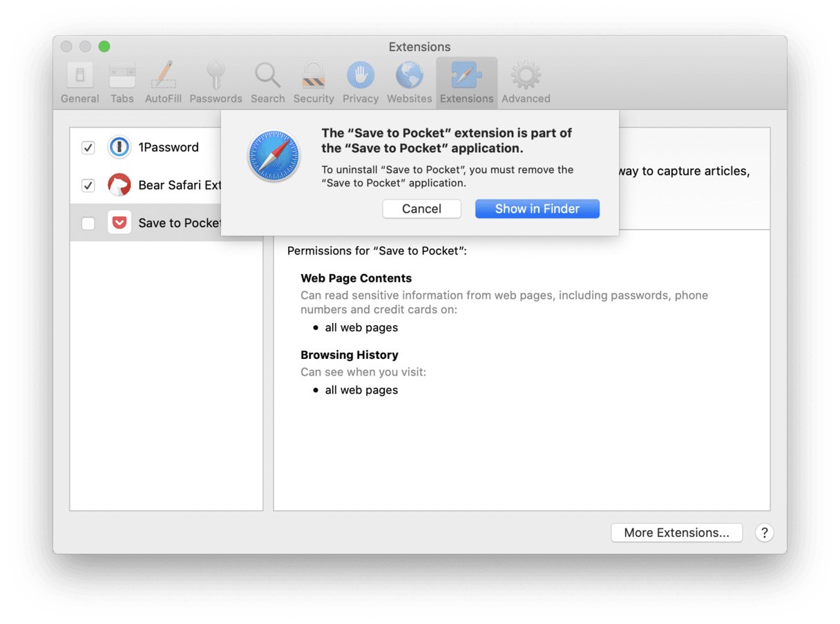Image resolution: width=840 pixels, height=624 pixels.
Task: Click the Safari compass icon in dialog
Action: [x=274, y=156]
